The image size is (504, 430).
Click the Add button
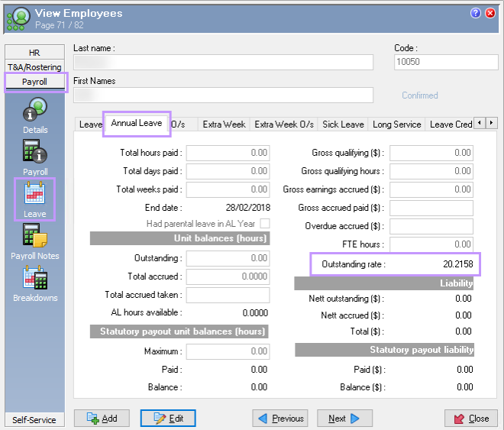coord(102,419)
